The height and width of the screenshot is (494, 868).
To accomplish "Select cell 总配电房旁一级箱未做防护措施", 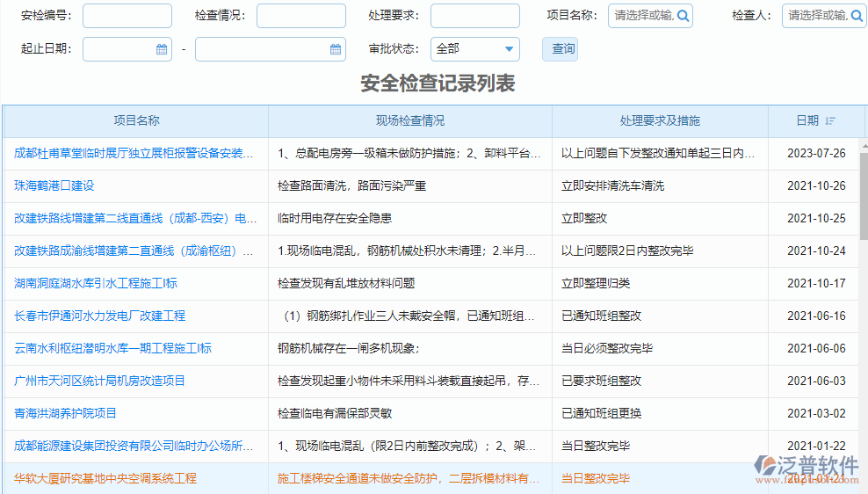I will pos(409,154).
